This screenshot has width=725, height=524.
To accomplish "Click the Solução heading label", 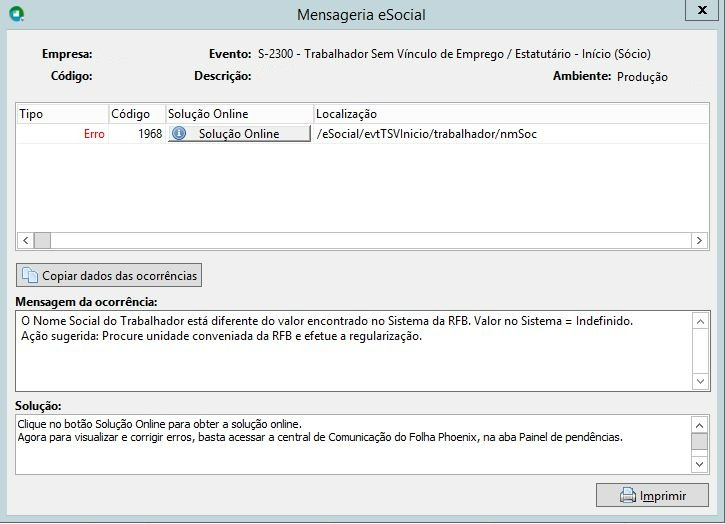I will 38,406.
